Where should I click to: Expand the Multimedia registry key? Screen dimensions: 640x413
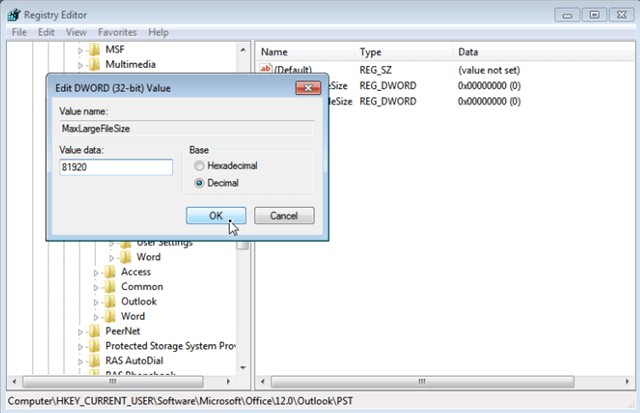[x=80, y=65]
